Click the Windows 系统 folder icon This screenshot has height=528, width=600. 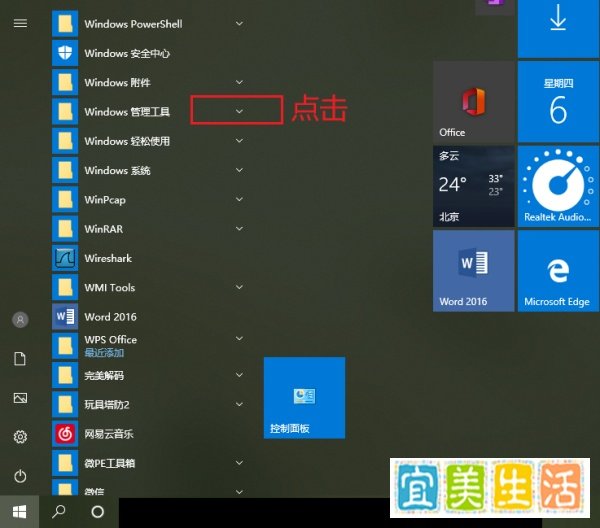click(x=65, y=170)
